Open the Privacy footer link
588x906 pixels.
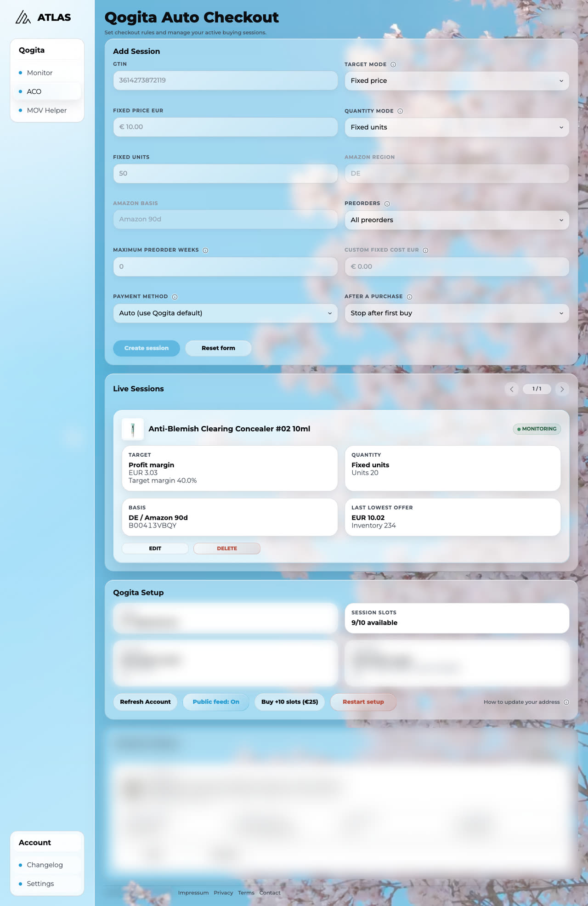coord(223,893)
